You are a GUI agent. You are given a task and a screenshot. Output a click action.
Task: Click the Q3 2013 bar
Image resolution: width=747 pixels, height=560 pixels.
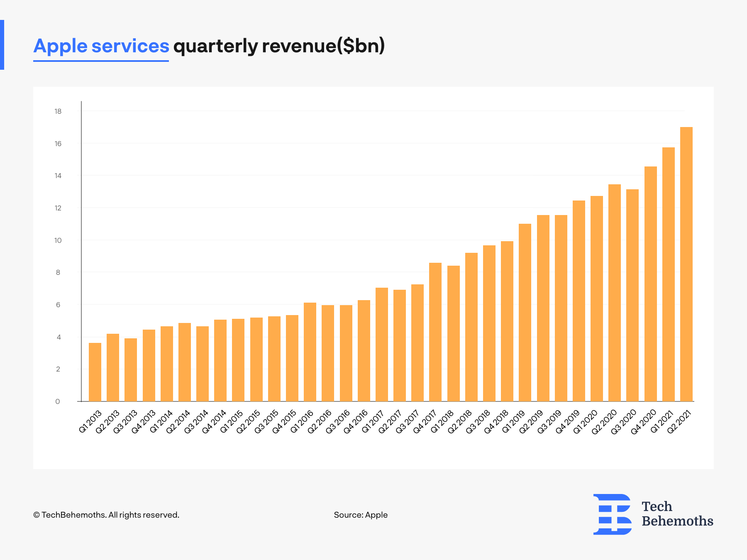tap(131, 370)
